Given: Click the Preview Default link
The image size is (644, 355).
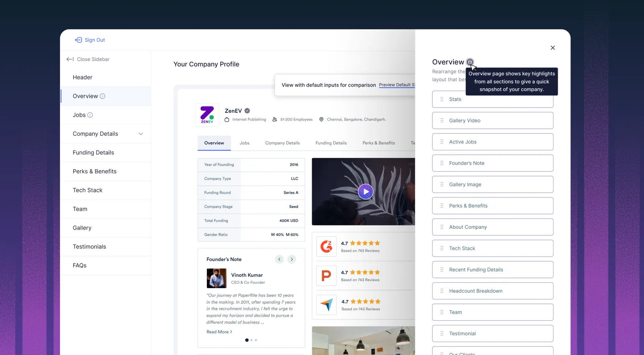Looking at the screenshot, I should coord(397,85).
